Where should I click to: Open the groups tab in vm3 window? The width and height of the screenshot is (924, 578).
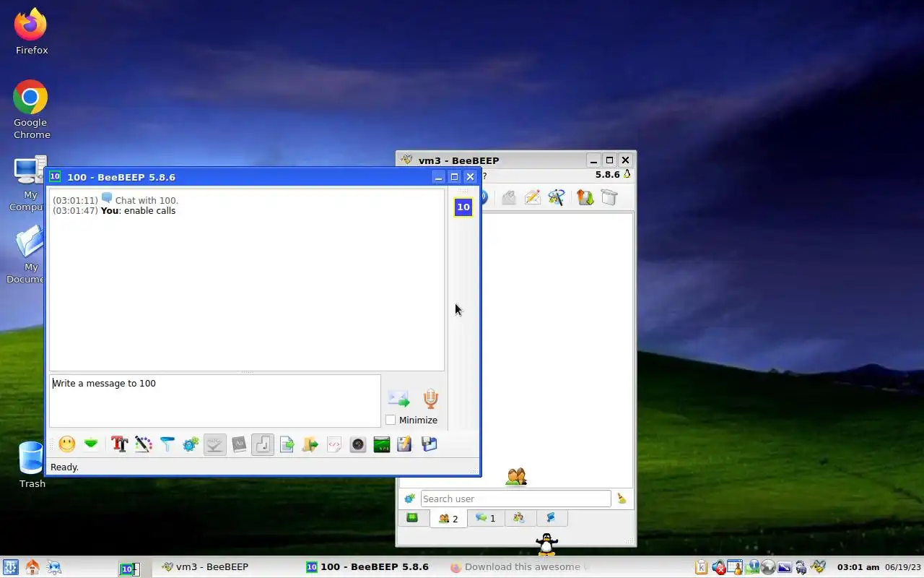519,518
